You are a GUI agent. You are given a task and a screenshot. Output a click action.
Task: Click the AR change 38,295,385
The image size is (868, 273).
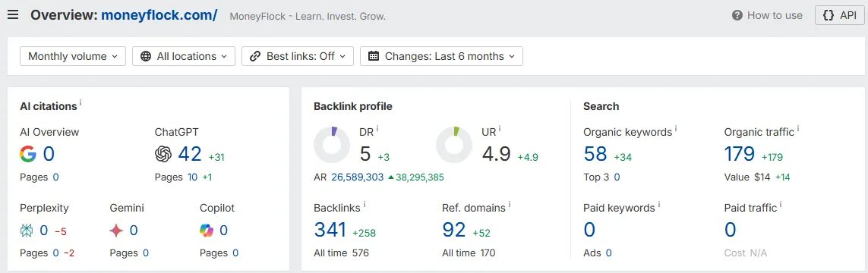tap(416, 177)
